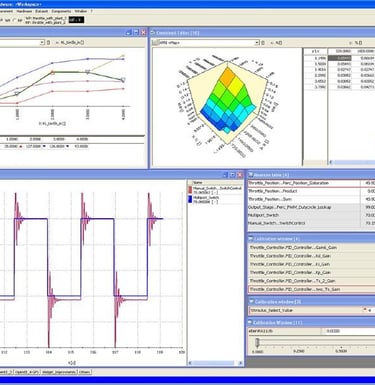Click the oscilloscope legend scrollbar right arrow
This screenshot has height=385, width=375.
coord(241,363)
